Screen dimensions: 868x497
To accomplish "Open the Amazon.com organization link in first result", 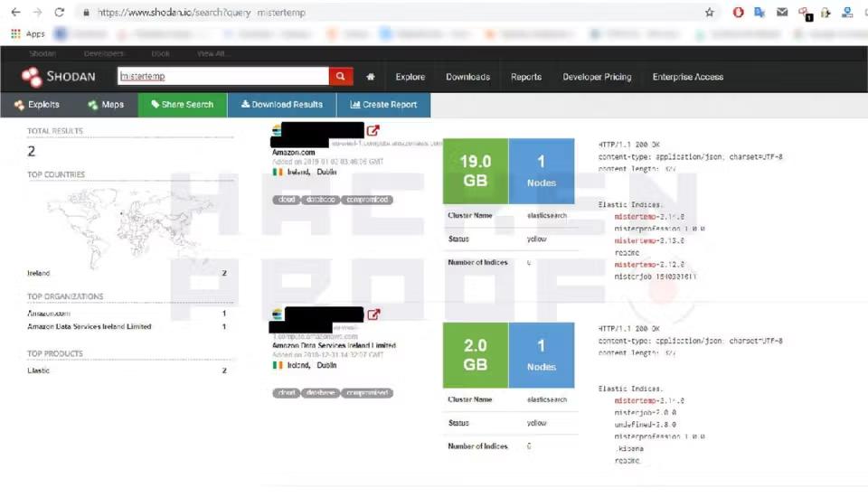I will click(293, 152).
